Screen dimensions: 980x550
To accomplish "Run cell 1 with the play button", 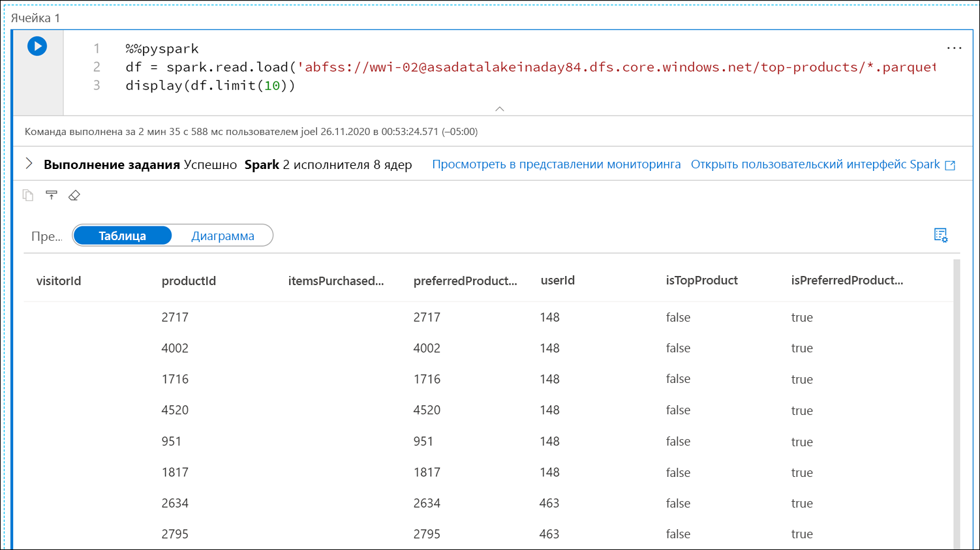I will [x=37, y=46].
